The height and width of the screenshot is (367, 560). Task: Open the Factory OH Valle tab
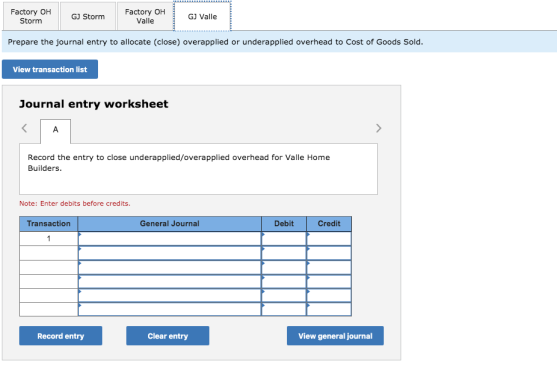(x=145, y=16)
